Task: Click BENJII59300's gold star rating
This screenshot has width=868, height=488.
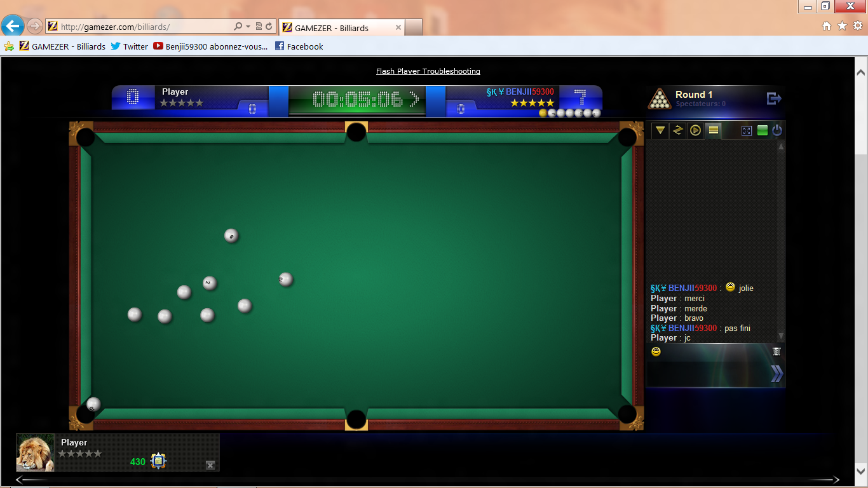Action: (532, 103)
